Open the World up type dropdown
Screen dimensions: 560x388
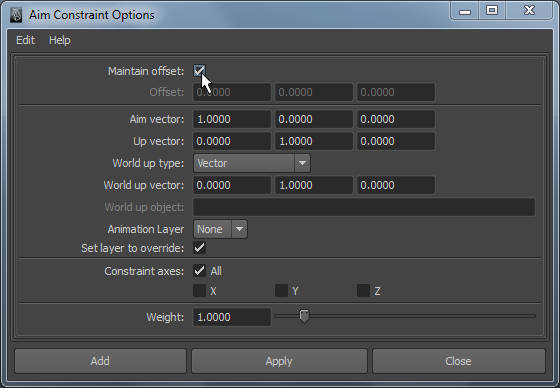252,163
